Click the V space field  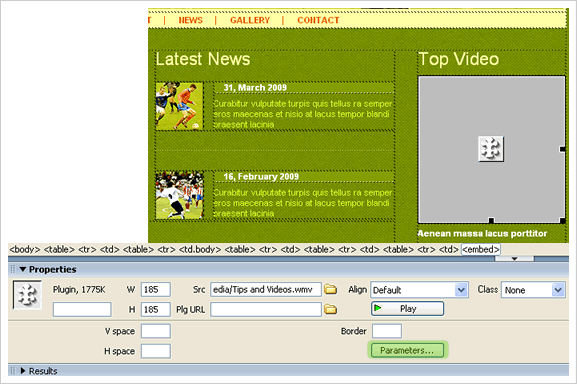pos(156,331)
